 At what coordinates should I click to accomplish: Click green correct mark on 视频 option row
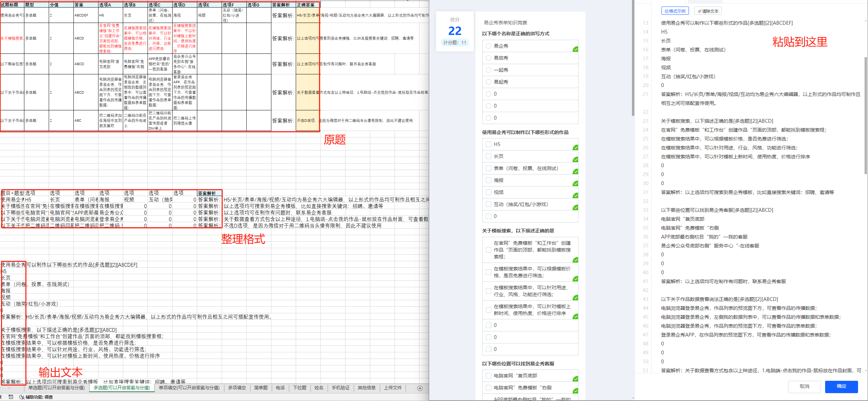click(x=575, y=196)
